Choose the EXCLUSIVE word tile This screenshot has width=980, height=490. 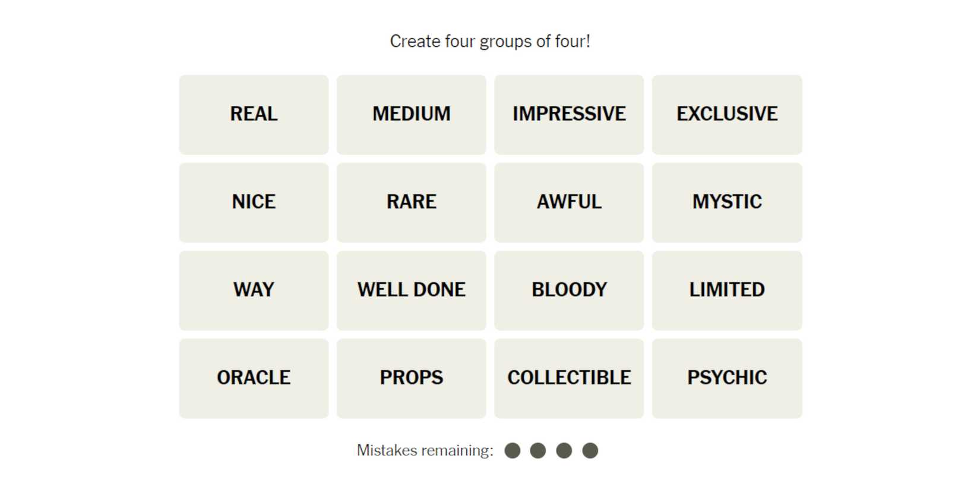pyautogui.click(x=726, y=114)
